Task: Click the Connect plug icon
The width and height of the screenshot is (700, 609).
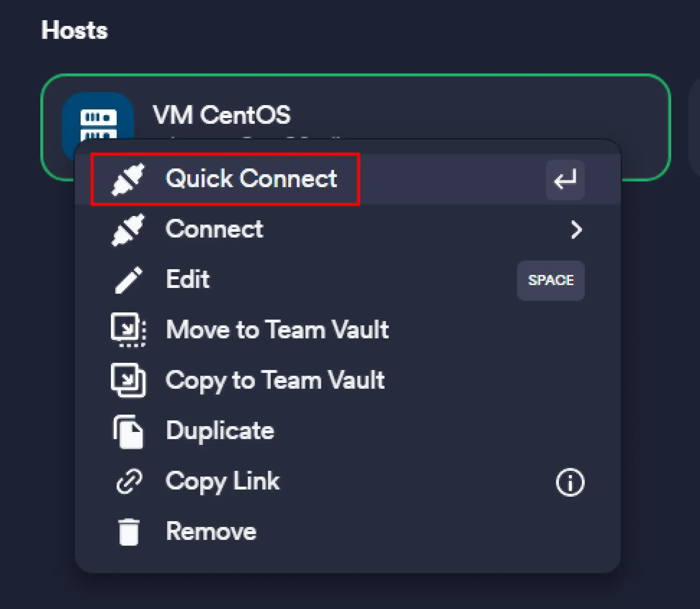Action: click(128, 230)
